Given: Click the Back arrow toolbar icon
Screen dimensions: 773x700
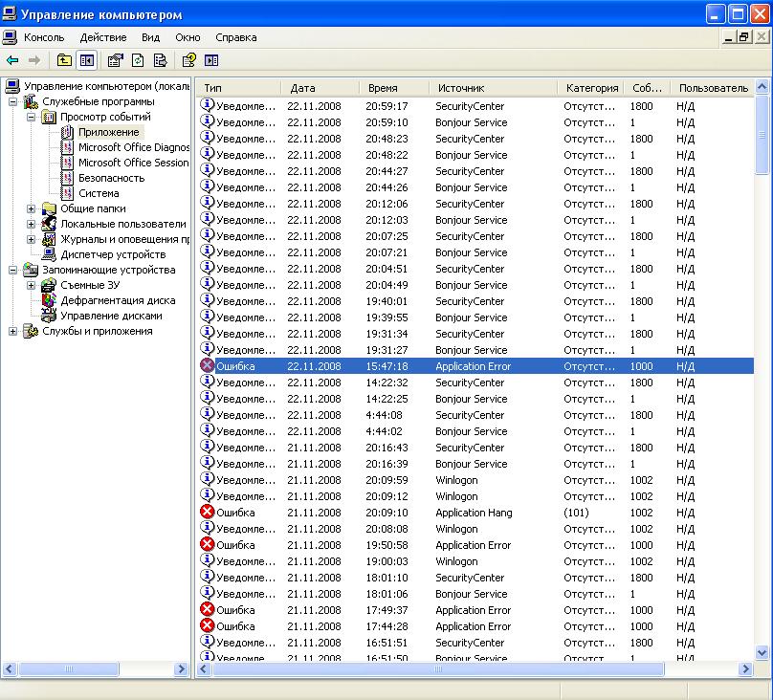Looking at the screenshot, I should point(12,60).
